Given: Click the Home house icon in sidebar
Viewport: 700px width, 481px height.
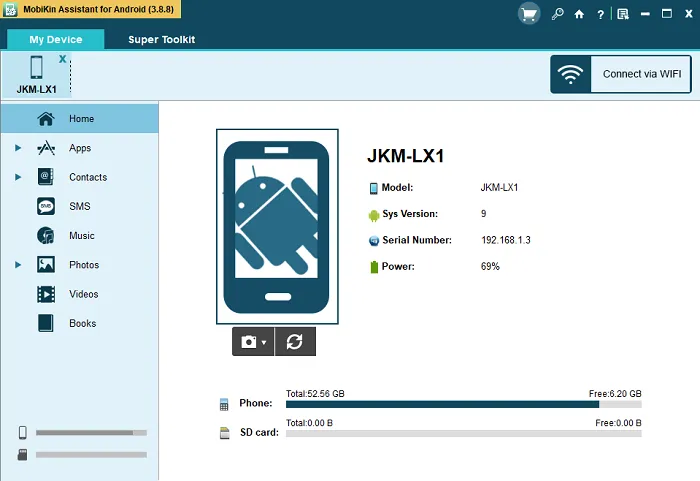Looking at the screenshot, I should tap(46, 118).
